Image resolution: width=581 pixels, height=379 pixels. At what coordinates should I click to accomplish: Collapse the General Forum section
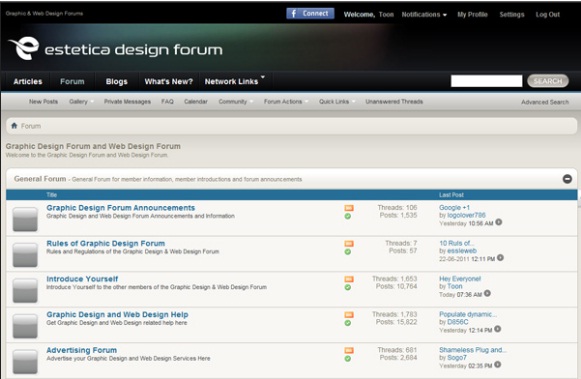click(x=567, y=179)
